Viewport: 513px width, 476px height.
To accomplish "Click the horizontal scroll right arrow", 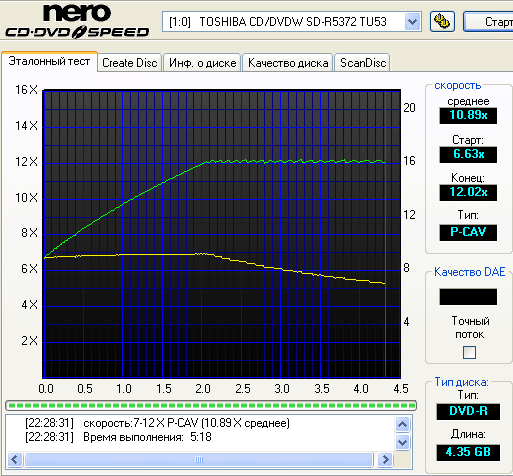I will [x=386, y=460].
